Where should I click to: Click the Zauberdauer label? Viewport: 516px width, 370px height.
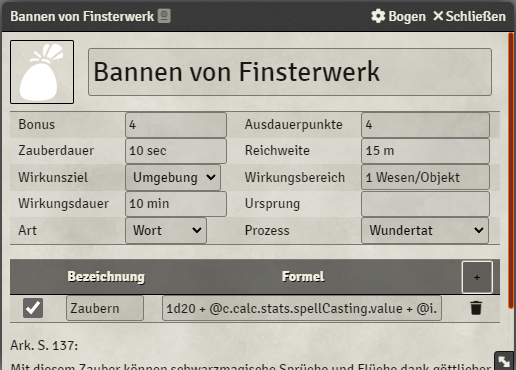(x=56, y=150)
